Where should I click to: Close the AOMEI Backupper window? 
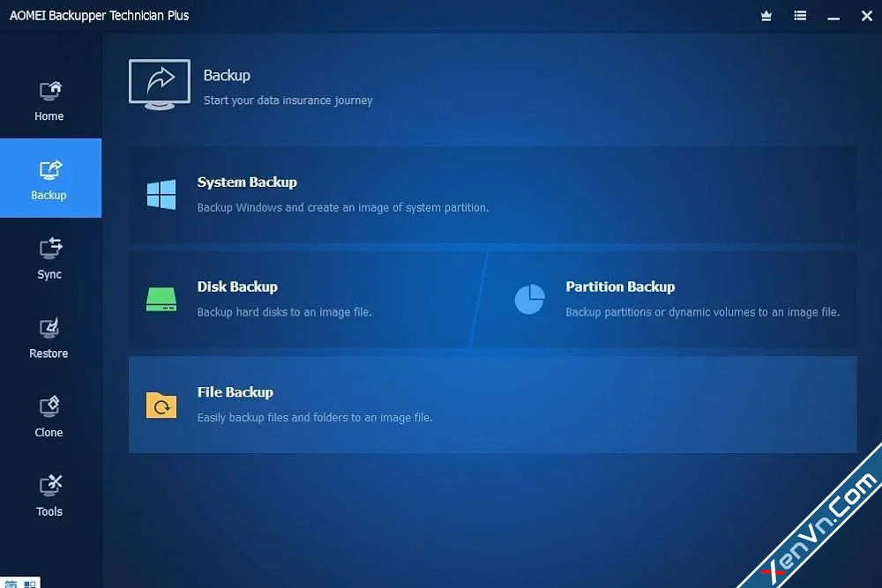click(867, 16)
